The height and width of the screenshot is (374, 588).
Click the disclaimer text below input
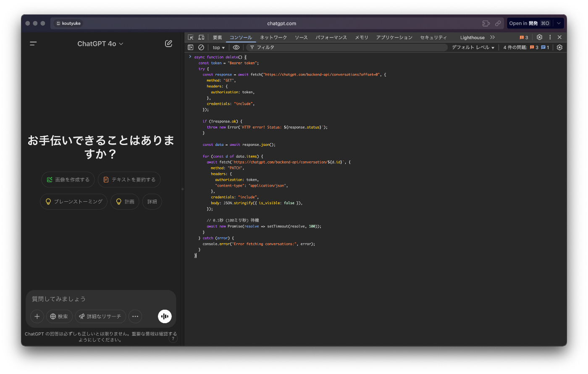[x=101, y=337]
